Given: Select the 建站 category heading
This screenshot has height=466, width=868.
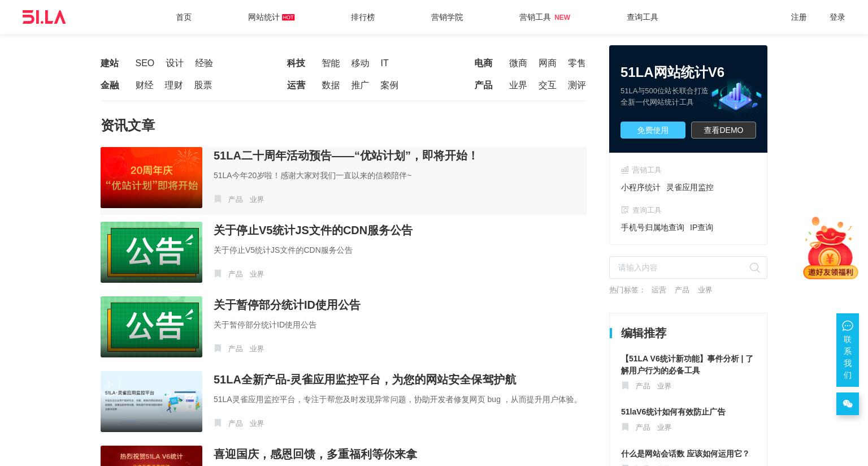Looking at the screenshot, I should tap(110, 63).
